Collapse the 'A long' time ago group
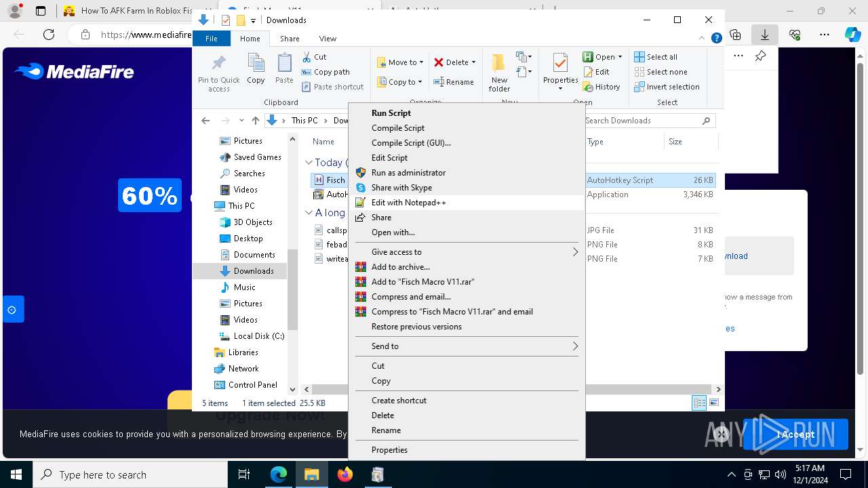This screenshot has width=868, height=488. [x=309, y=213]
